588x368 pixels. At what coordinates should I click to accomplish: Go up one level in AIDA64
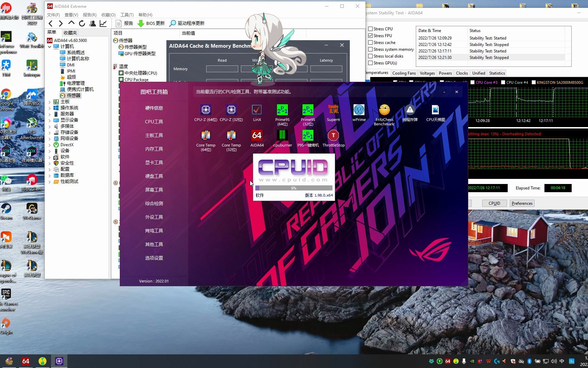[71, 23]
